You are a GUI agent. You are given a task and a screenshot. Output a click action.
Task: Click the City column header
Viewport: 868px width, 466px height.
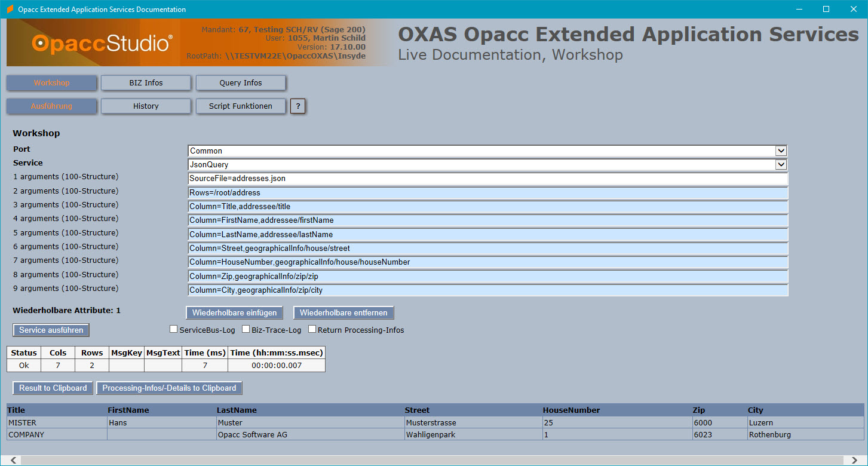coord(805,410)
